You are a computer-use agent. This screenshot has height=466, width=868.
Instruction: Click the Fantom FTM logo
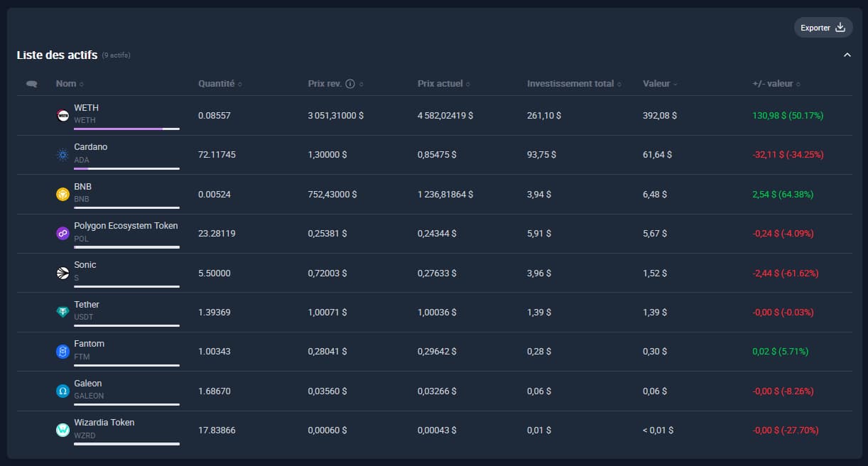click(x=62, y=349)
